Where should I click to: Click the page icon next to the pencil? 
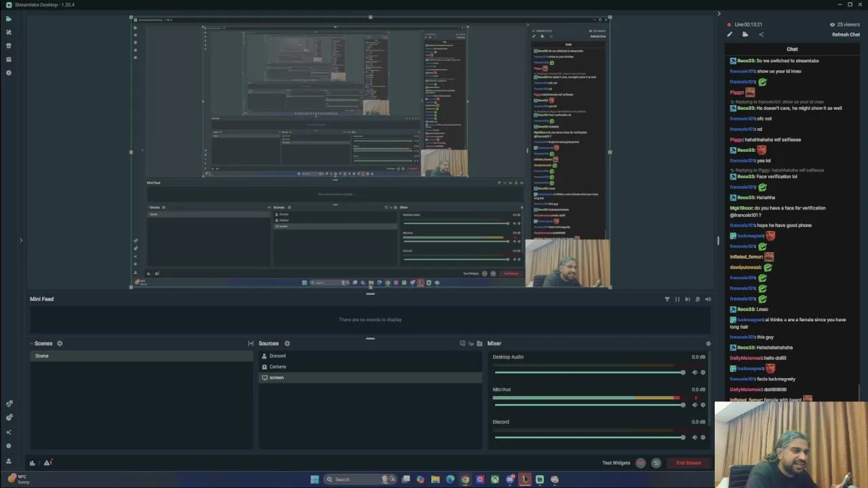[745, 35]
